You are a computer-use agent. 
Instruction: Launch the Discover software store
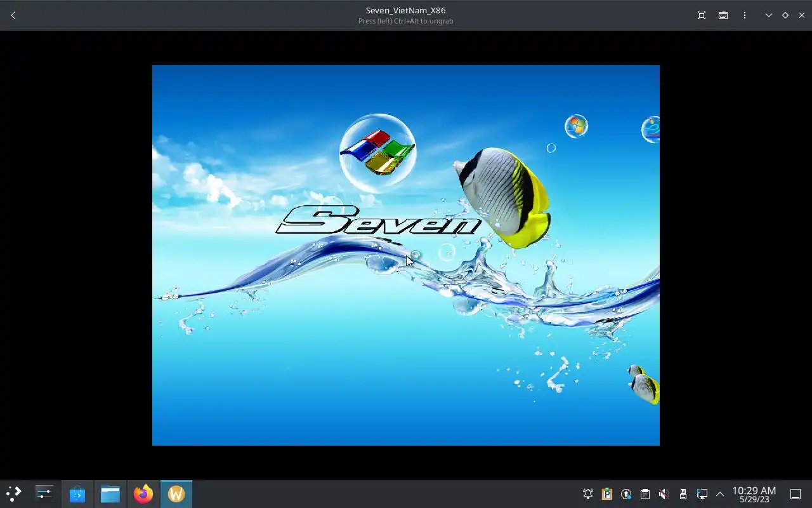coord(77,493)
